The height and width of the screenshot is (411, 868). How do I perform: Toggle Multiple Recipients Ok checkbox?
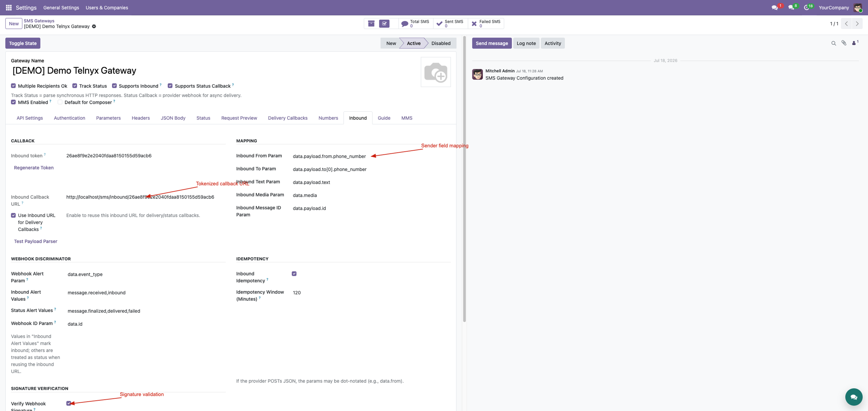(13, 86)
